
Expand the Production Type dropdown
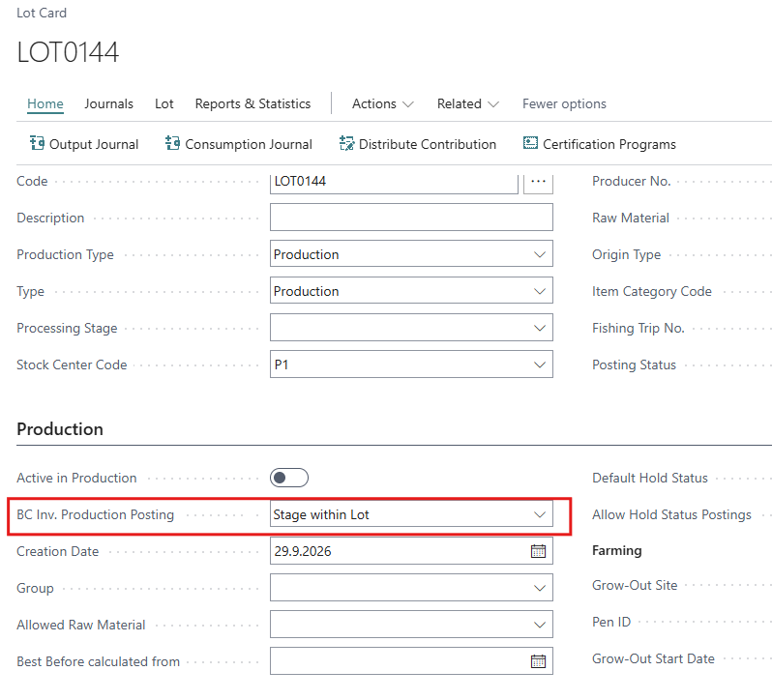[x=540, y=254]
